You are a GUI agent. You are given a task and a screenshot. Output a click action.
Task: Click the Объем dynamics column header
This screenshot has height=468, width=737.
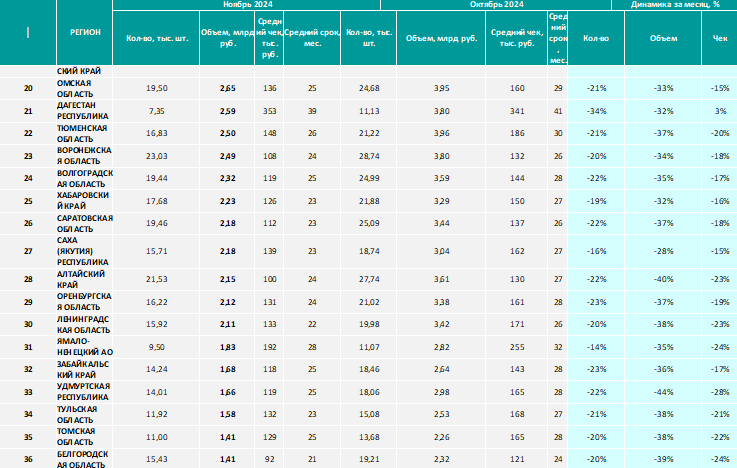click(663, 38)
